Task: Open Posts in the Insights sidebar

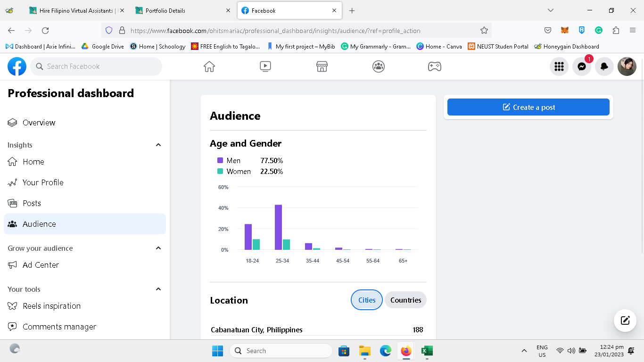Action: [32, 203]
